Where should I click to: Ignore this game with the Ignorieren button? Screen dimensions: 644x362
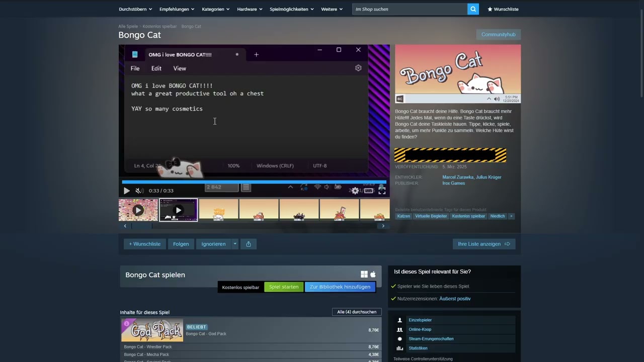(x=213, y=244)
